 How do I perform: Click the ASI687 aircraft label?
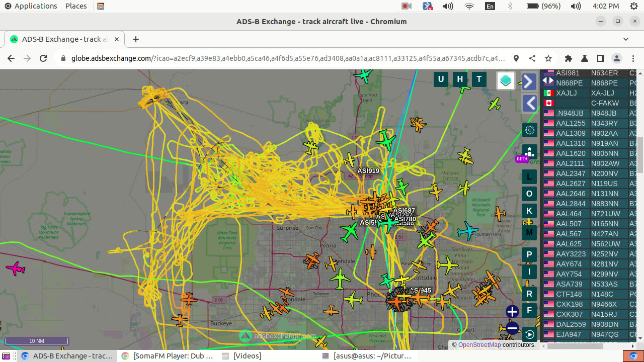404,211
